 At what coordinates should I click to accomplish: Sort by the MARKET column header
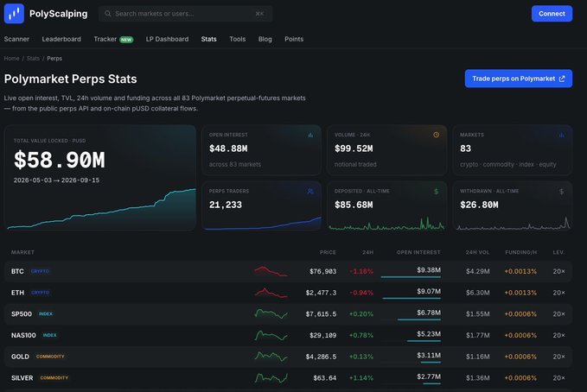click(22, 252)
